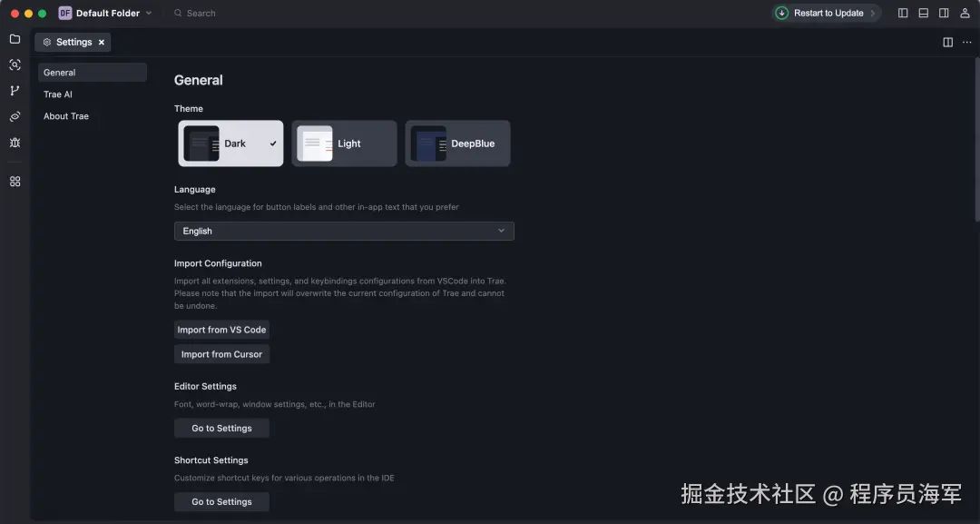Click the settings page vertical scrollbar
Screen dimensions: 980x524
click(976, 139)
